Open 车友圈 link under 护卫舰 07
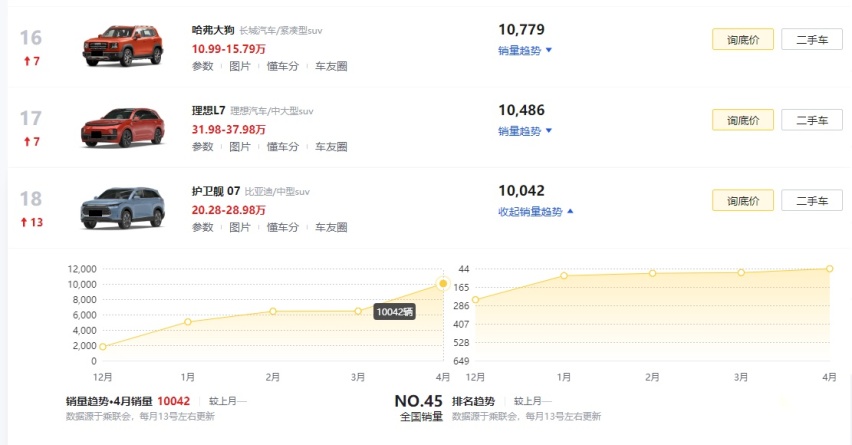 [331, 227]
